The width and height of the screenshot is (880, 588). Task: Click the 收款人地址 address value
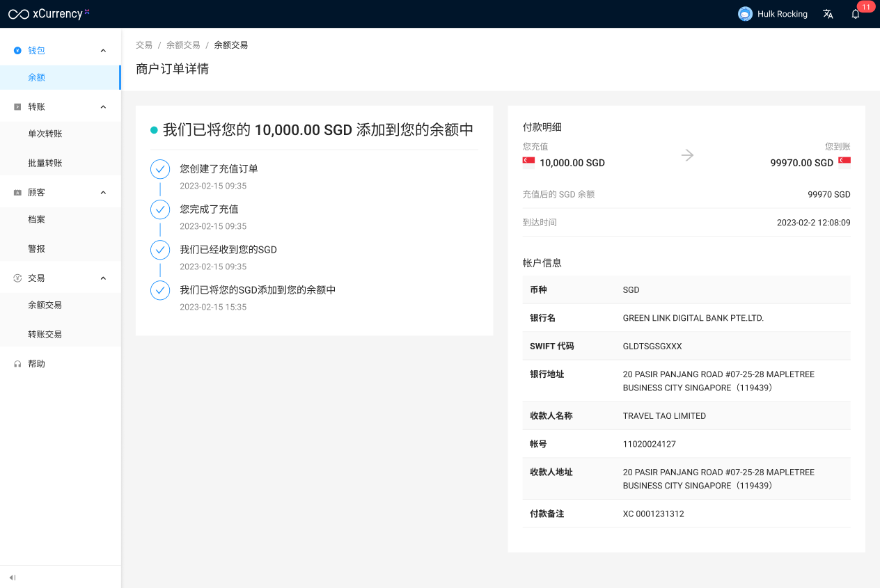tap(718, 479)
